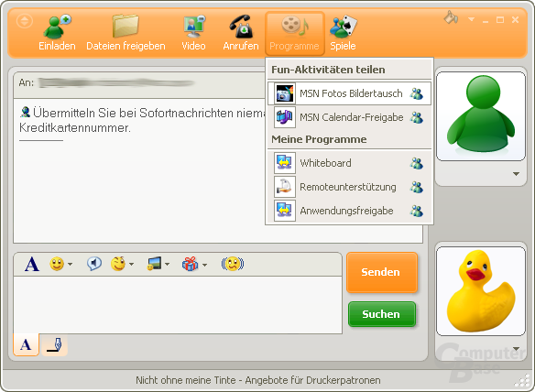Open dropdown under rubber duck picture

coord(516,349)
